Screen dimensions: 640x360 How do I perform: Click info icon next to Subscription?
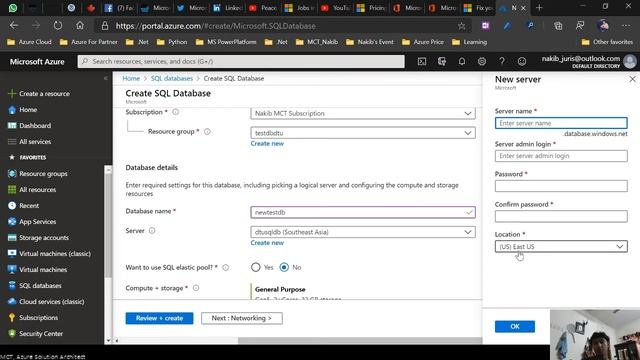(176, 112)
